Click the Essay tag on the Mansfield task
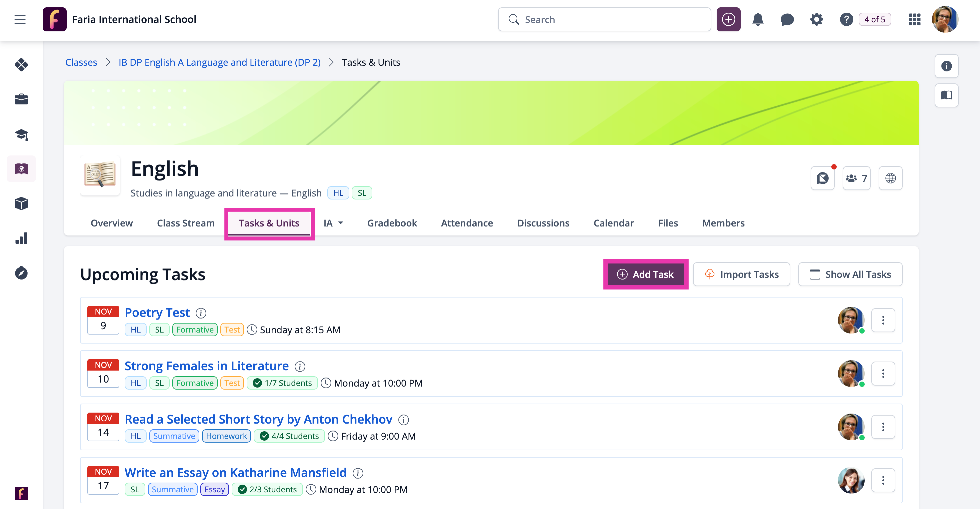Viewport: 980px width, 509px height. point(215,490)
